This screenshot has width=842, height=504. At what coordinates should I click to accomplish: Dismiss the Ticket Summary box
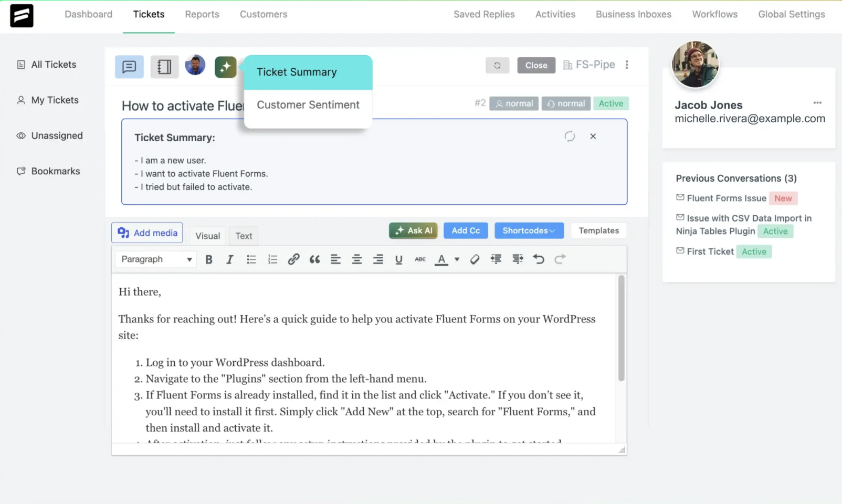coord(593,136)
